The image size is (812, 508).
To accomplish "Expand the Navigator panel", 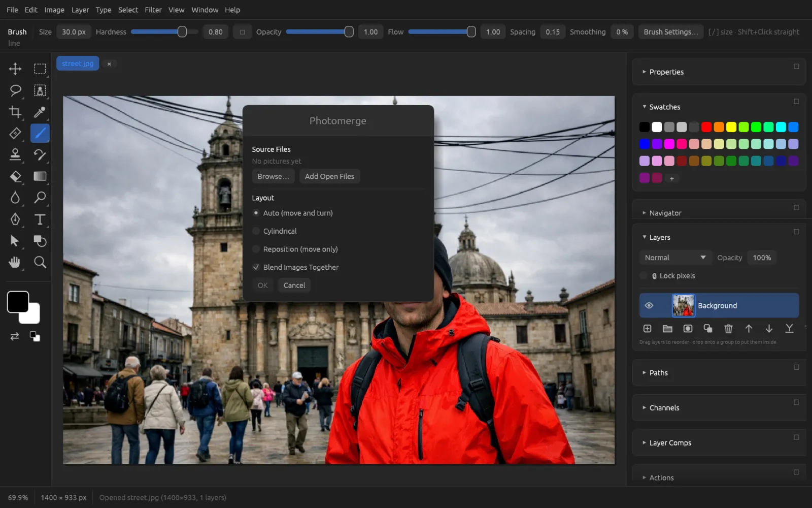I will tap(665, 213).
